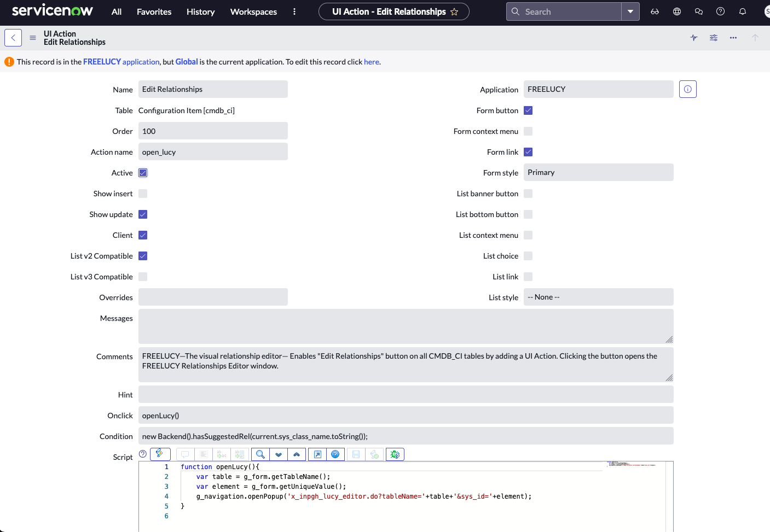Open the activity stream sparkle icon

pos(694,38)
